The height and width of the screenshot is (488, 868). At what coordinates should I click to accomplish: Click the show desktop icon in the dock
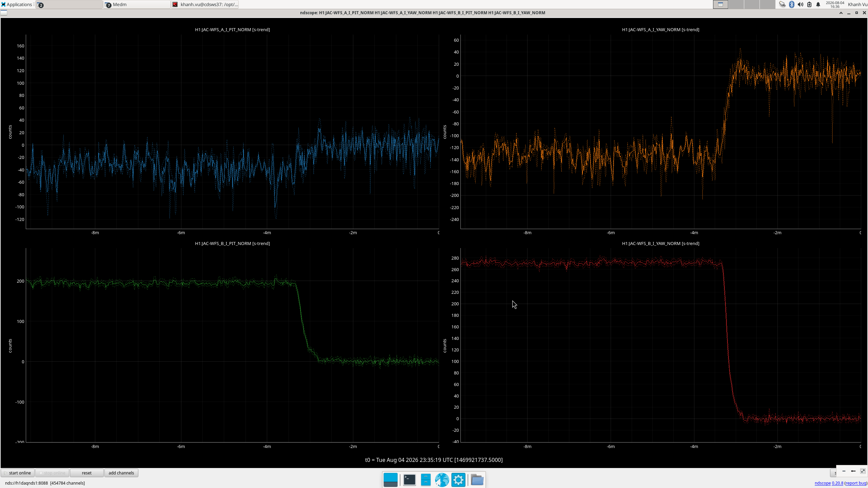390,480
